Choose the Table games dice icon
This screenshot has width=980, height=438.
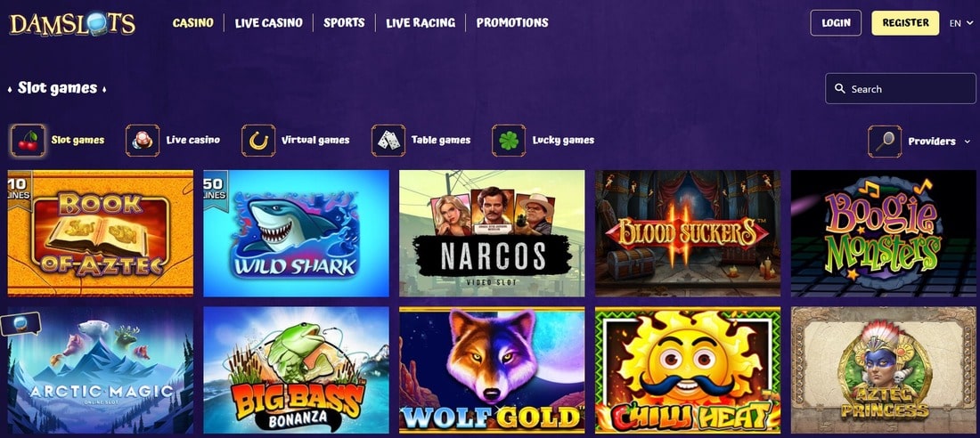pos(388,141)
